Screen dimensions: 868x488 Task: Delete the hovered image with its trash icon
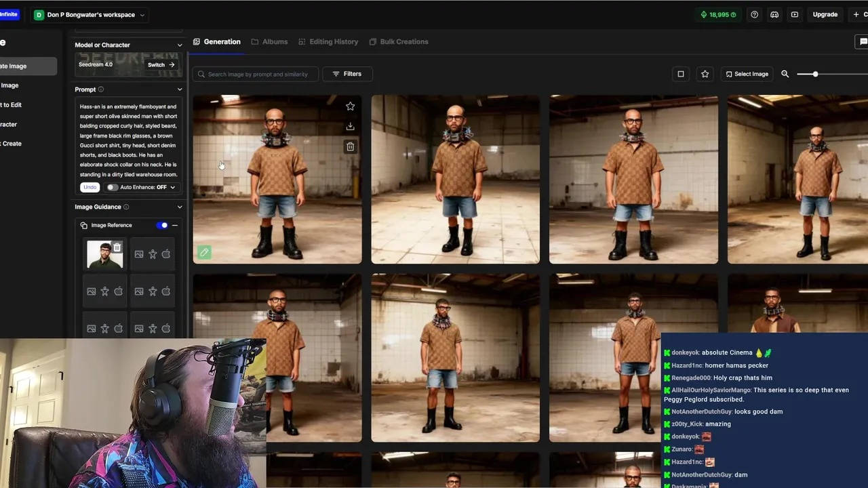pos(350,146)
